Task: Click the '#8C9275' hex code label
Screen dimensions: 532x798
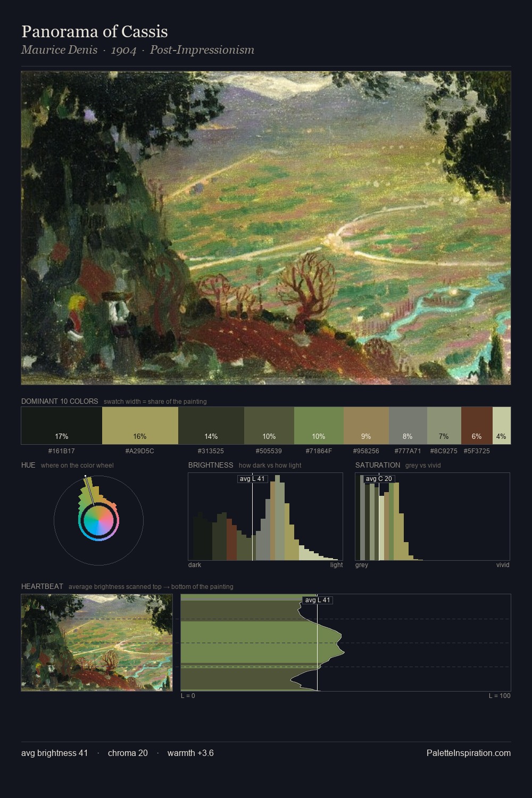Action: (444, 451)
